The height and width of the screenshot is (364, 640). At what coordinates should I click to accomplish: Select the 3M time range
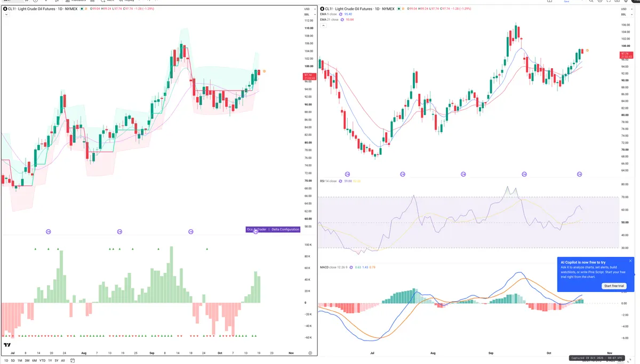[27, 361]
